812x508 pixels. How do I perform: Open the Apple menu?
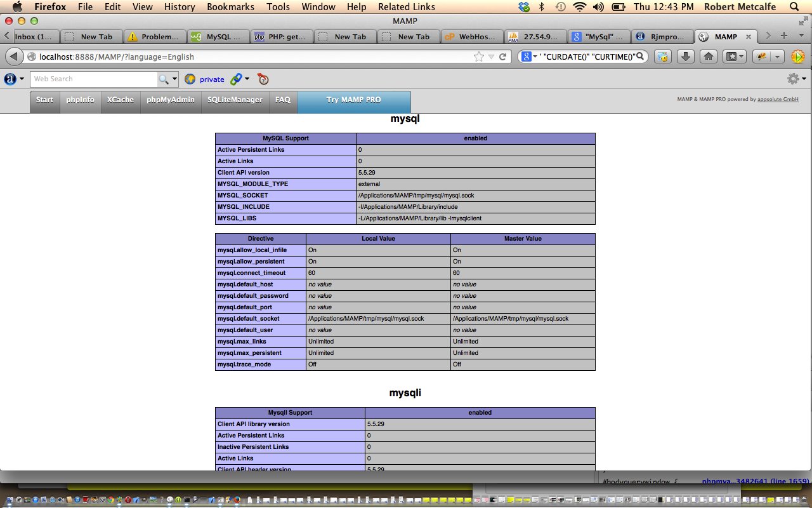pyautogui.click(x=17, y=7)
